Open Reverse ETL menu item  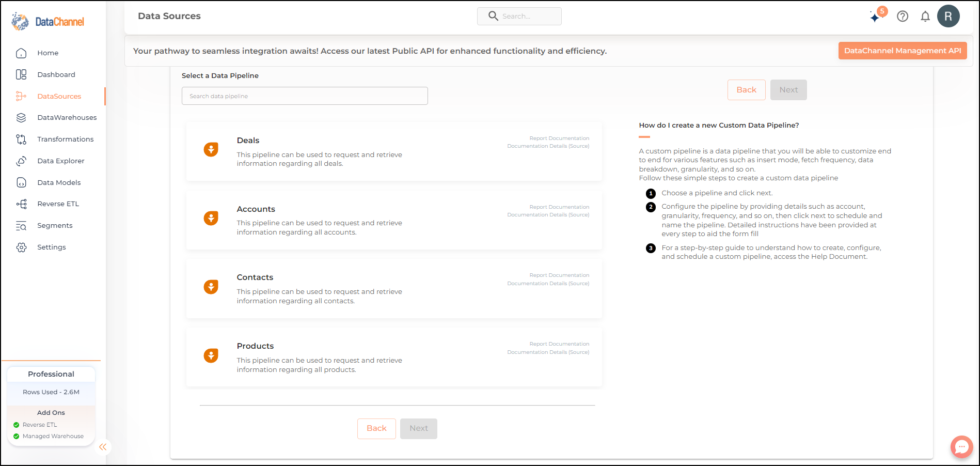coord(58,204)
